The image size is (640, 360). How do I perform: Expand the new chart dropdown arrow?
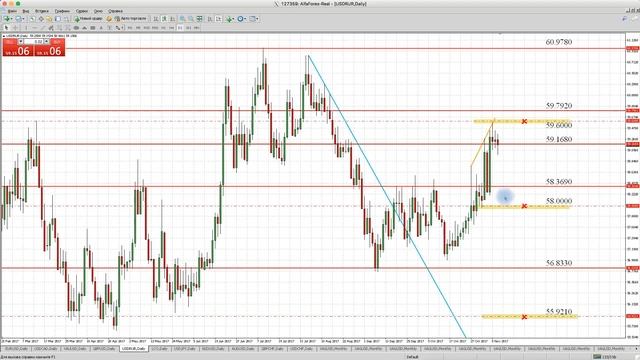click(x=11, y=19)
